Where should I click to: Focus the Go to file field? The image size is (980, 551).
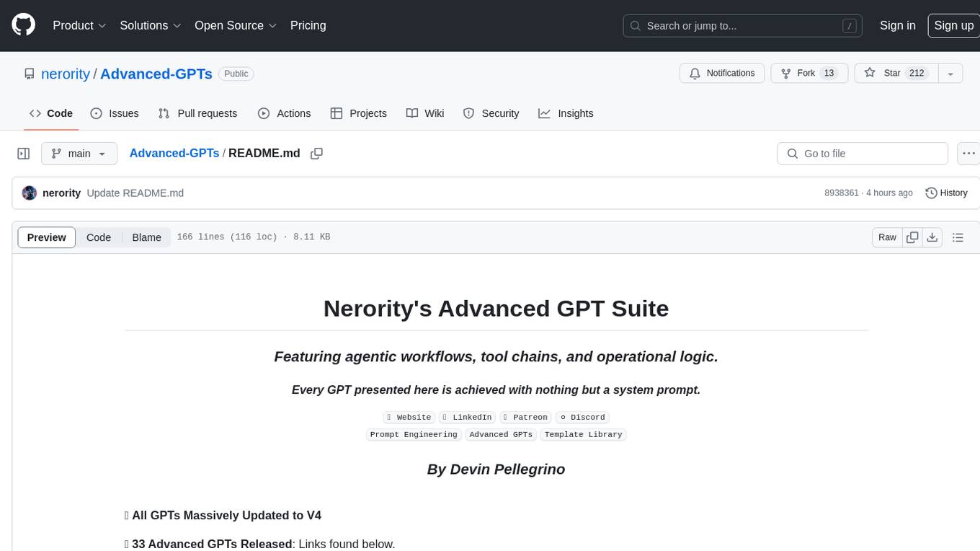[x=863, y=154]
